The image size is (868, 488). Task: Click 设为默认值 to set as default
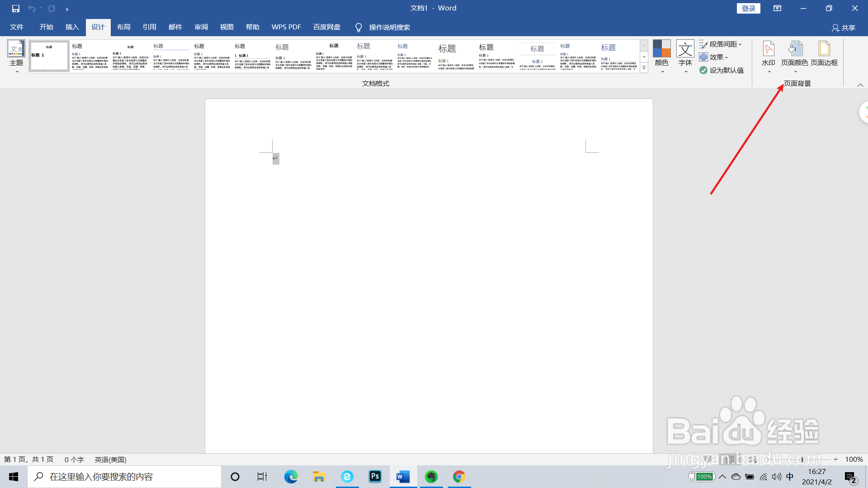(722, 71)
